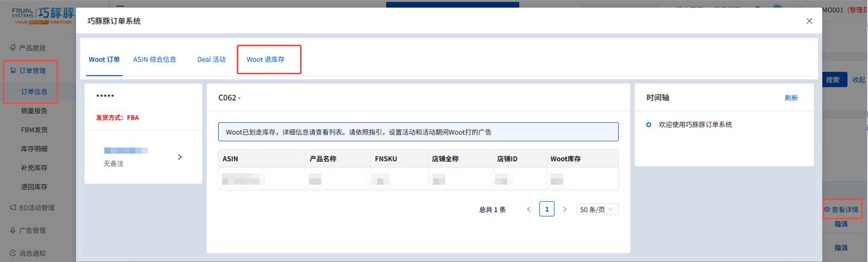The height and width of the screenshot is (262, 868).
Task: Click the 广告管理 sidebar icon
Action: coord(13,231)
